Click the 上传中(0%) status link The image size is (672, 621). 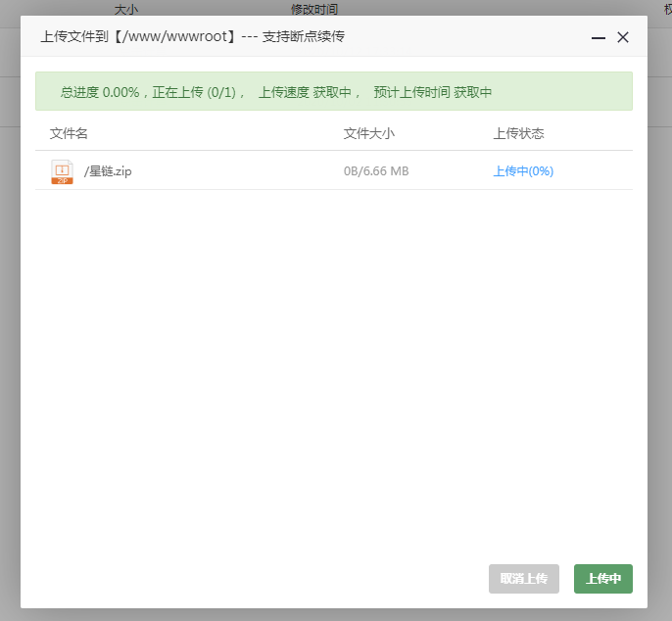coord(523,171)
